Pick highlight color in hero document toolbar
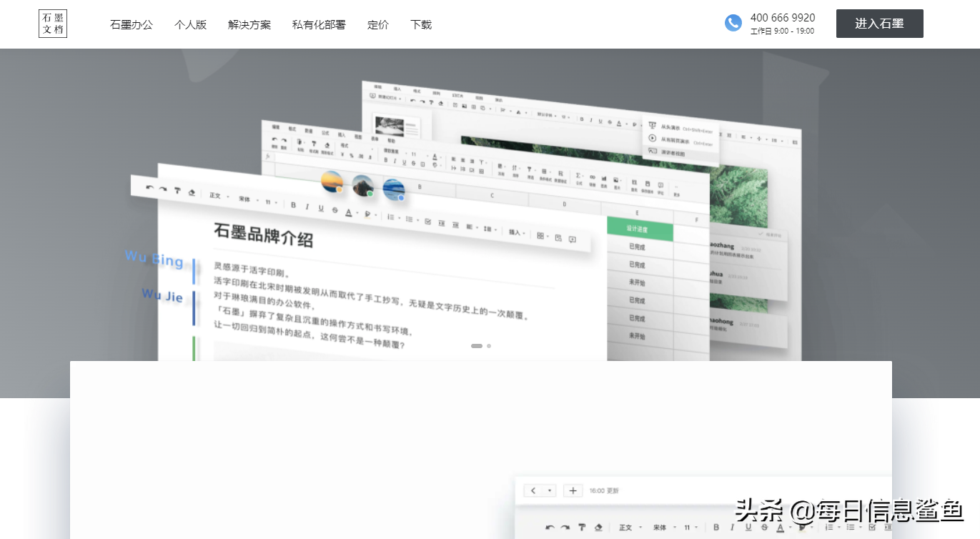Image resolution: width=980 pixels, height=539 pixels. point(369,214)
